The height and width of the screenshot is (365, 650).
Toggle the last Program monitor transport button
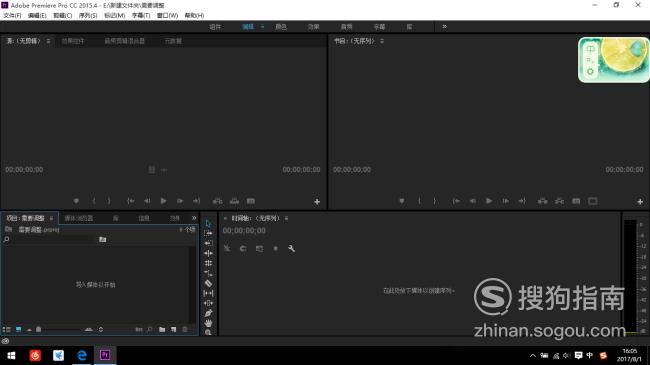(593, 201)
